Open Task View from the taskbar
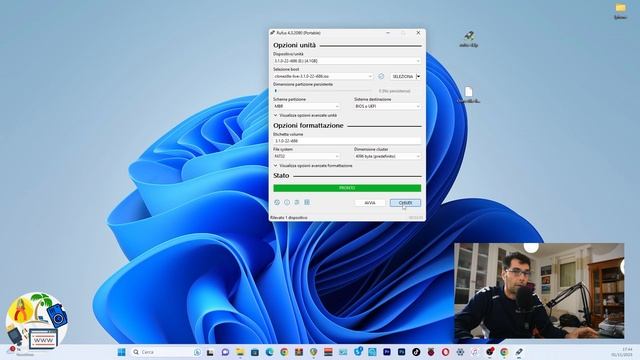Image resolution: width=640 pixels, height=360 pixels. click(x=210, y=352)
